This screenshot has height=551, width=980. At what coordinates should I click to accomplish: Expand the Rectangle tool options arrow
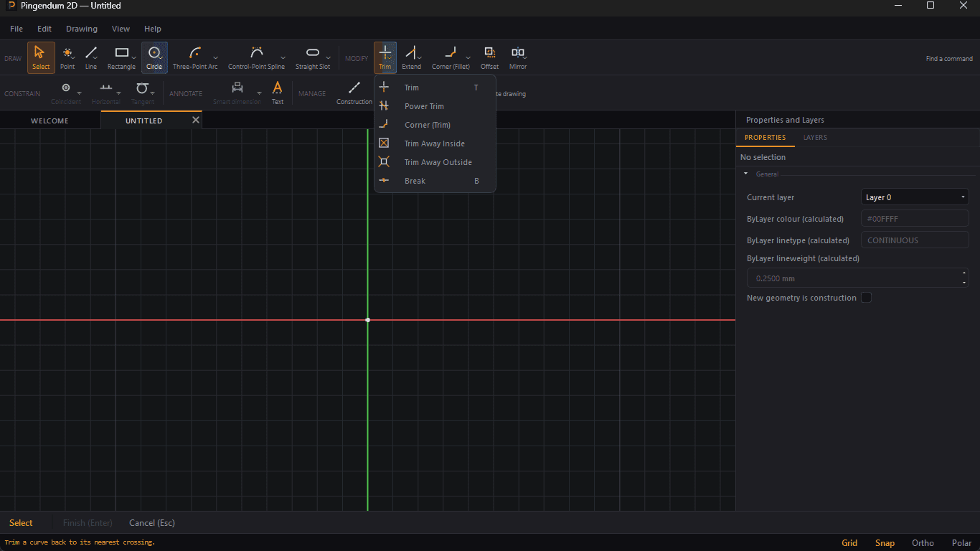pos(133,58)
